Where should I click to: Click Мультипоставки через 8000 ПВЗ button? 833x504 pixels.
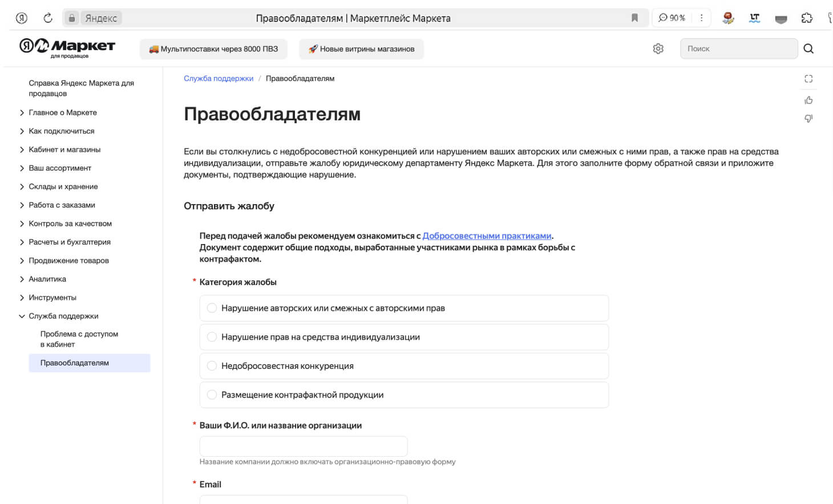213,49
